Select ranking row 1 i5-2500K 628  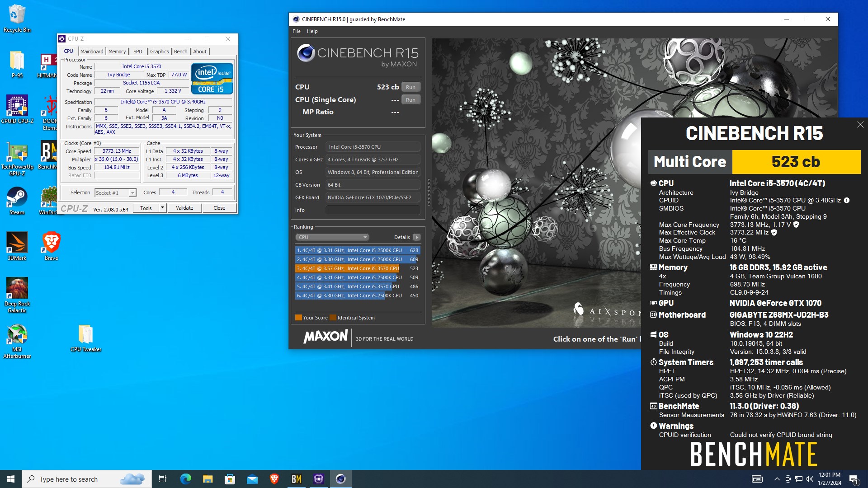(358, 250)
